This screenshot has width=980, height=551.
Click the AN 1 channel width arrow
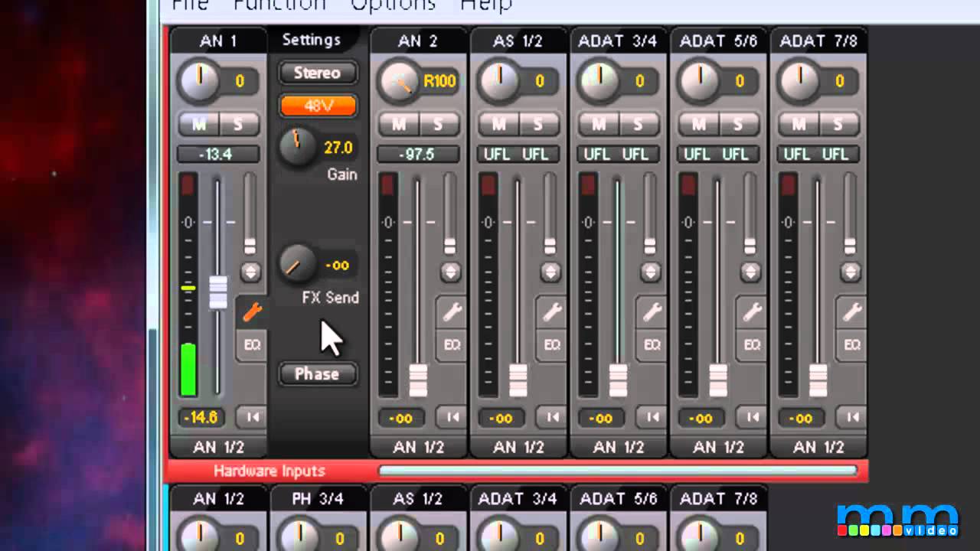[251, 417]
